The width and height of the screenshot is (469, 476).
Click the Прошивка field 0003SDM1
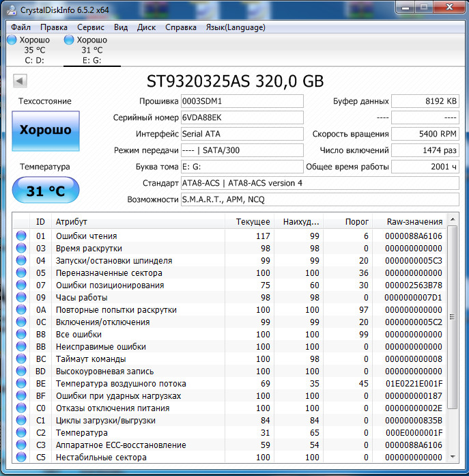[242, 101]
